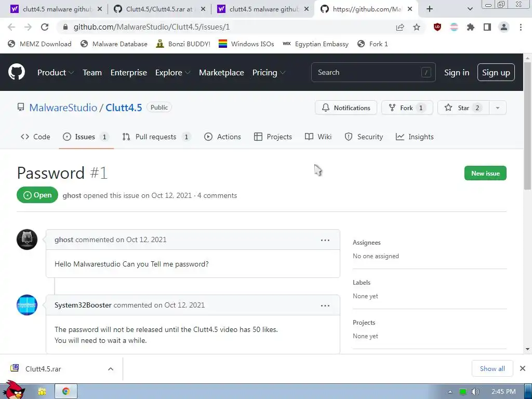This screenshot has width=532, height=399.
Task: Click the Notifications button
Action: tap(345, 108)
